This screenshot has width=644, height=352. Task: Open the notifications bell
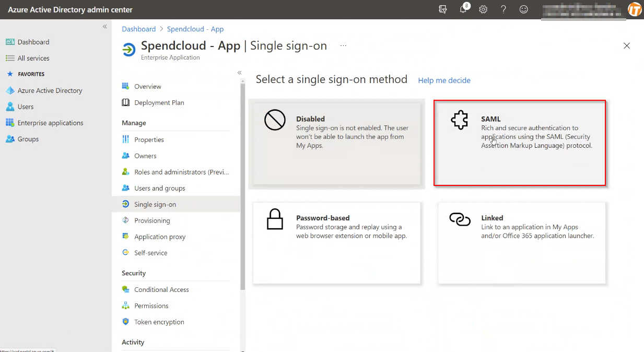(464, 9)
